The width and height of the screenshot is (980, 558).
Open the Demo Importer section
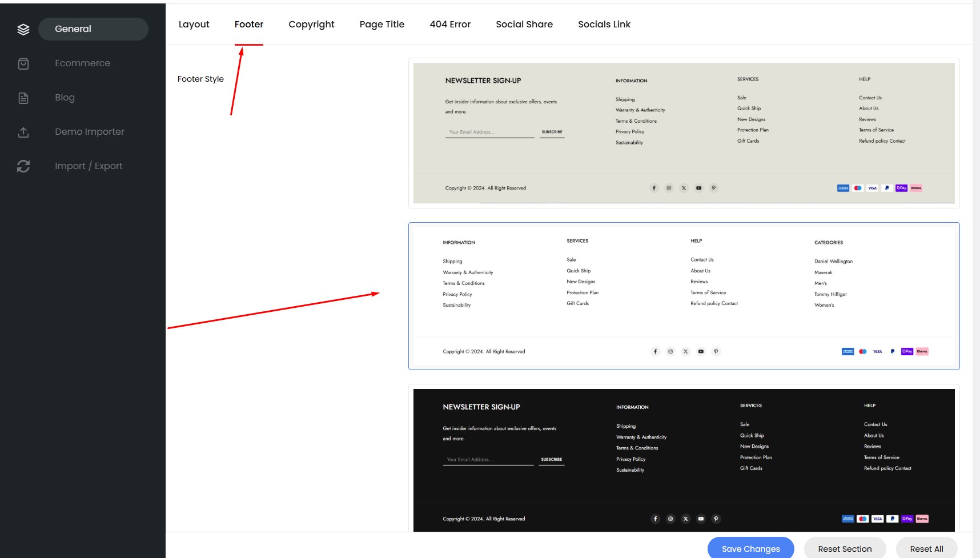pyautogui.click(x=90, y=132)
